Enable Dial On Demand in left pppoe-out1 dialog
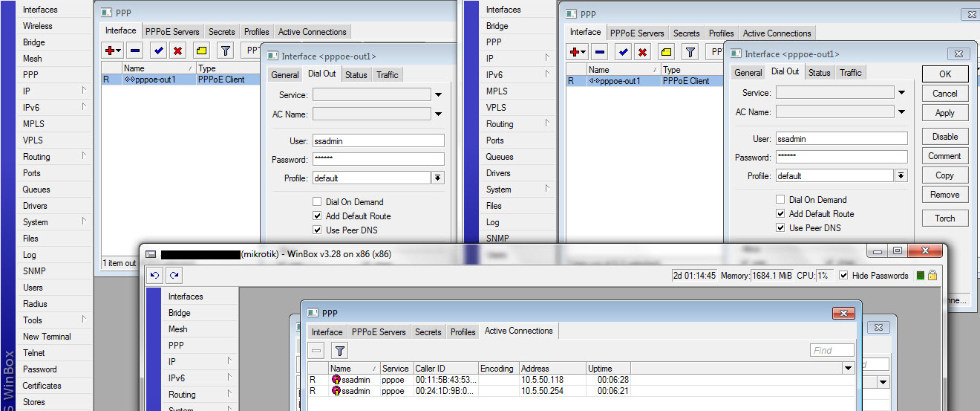 coord(317,202)
